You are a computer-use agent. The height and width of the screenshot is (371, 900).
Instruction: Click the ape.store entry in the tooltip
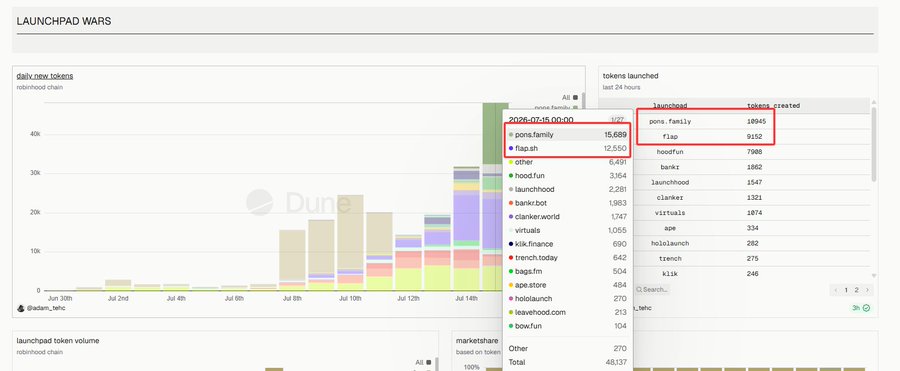click(567, 285)
